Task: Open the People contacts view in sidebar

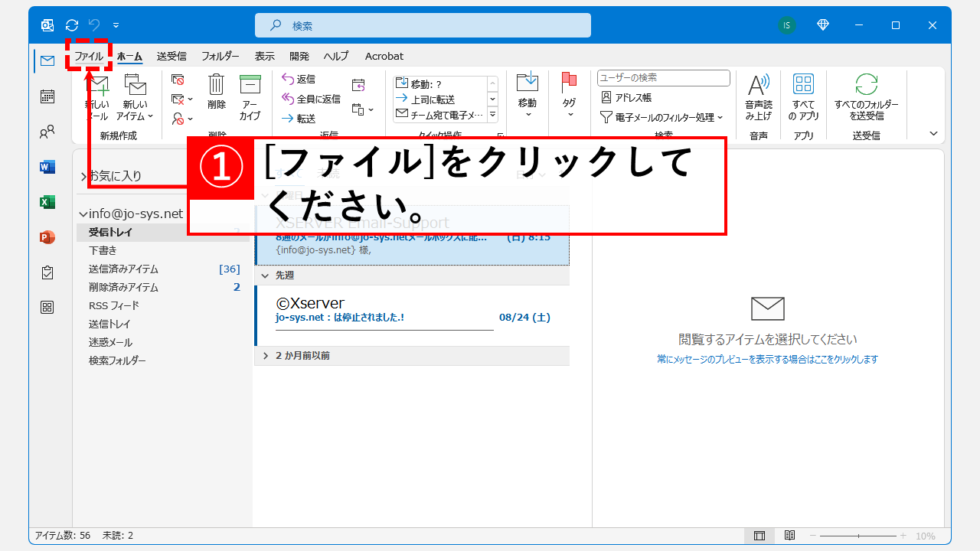Action: [x=47, y=132]
